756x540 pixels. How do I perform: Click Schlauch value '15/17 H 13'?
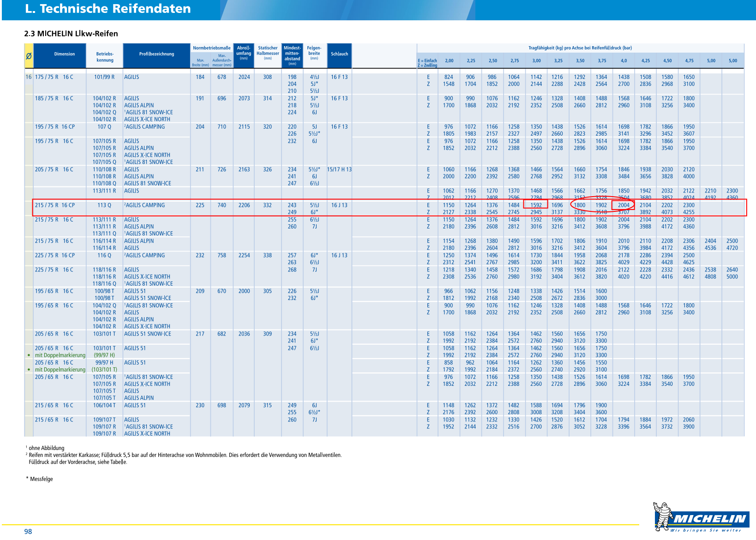pos(339,169)
